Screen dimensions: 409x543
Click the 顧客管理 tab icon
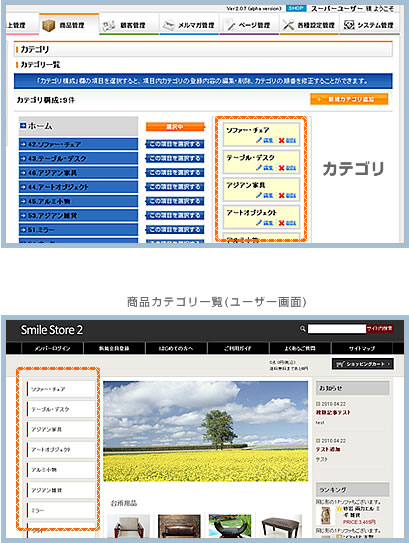(109, 25)
